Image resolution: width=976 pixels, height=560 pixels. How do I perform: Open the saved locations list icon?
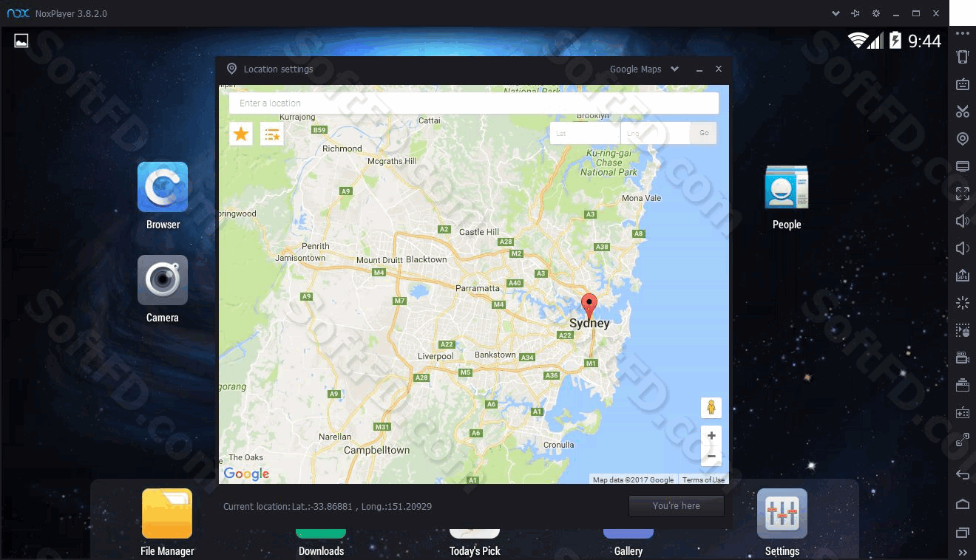[x=272, y=134]
